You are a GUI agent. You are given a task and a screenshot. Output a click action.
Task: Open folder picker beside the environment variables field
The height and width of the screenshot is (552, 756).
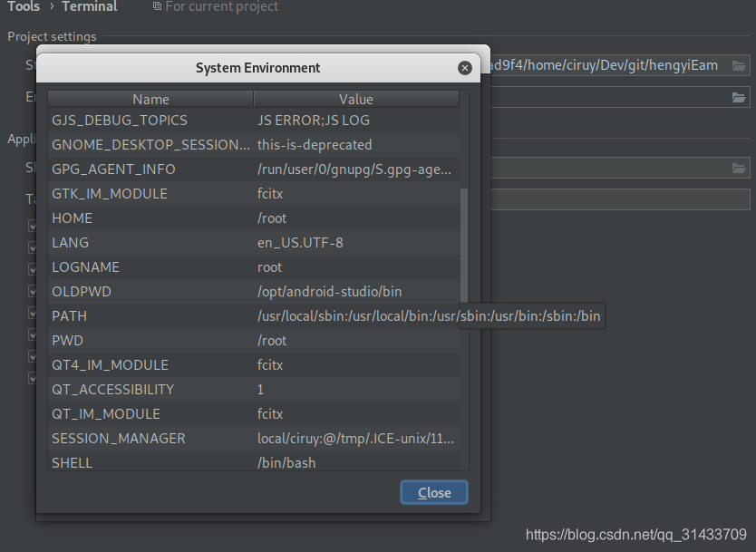coord(740,96)
